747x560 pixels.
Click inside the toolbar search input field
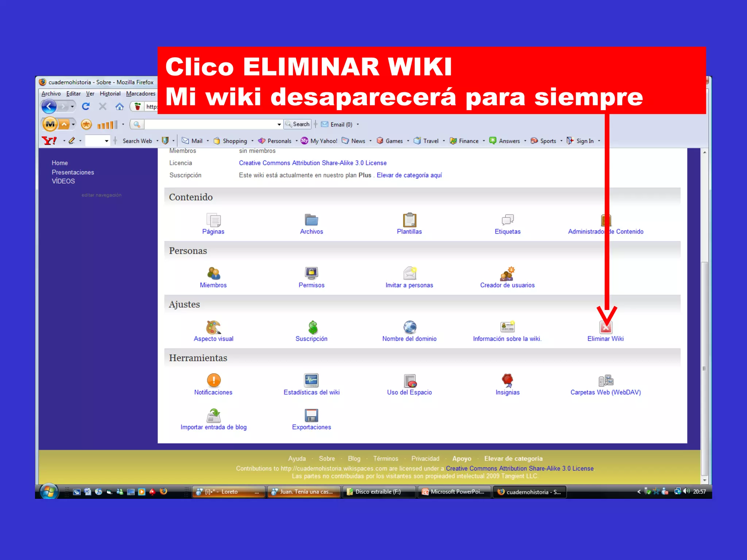(x=210, y=125)
